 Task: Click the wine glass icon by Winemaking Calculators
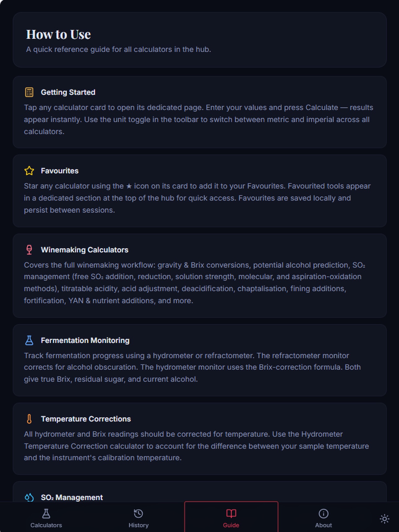pyautogui.click(x=29, y=250)
